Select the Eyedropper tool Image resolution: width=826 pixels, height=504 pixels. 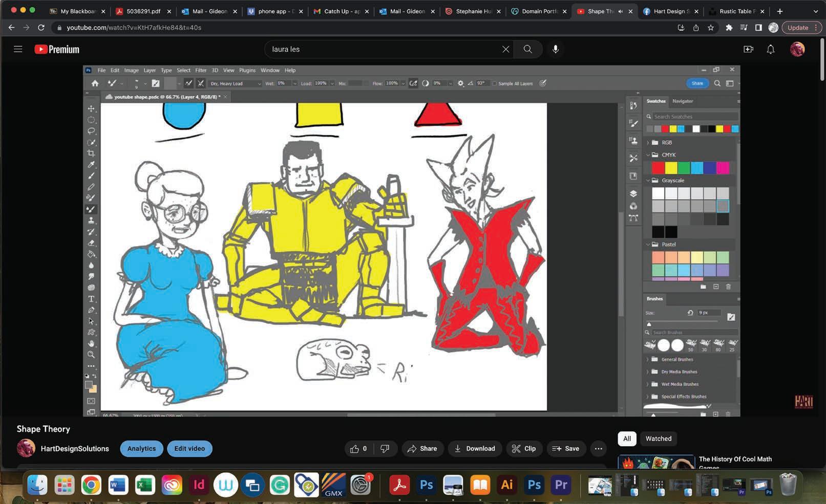91,164
